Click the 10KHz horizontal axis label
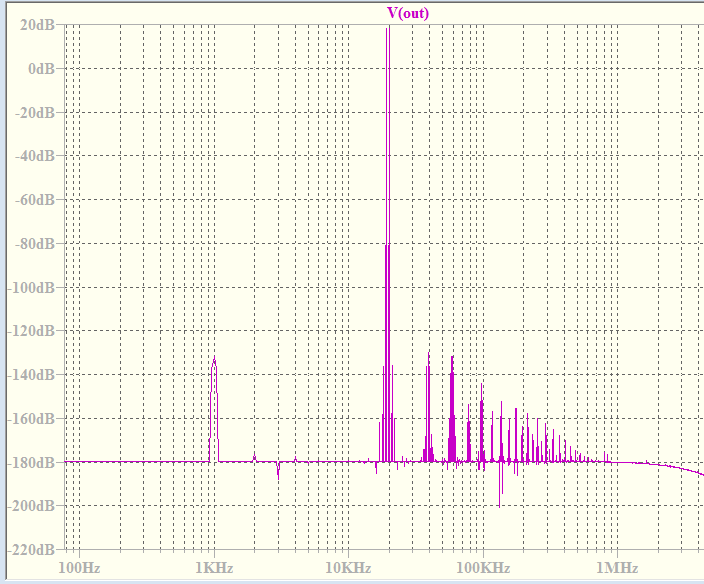The height and width of the screenshot is (584, 704). 348,568
